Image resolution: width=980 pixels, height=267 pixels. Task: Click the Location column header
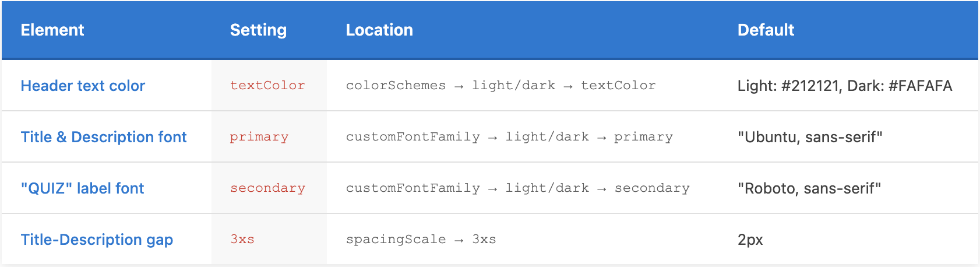point(379,30)
